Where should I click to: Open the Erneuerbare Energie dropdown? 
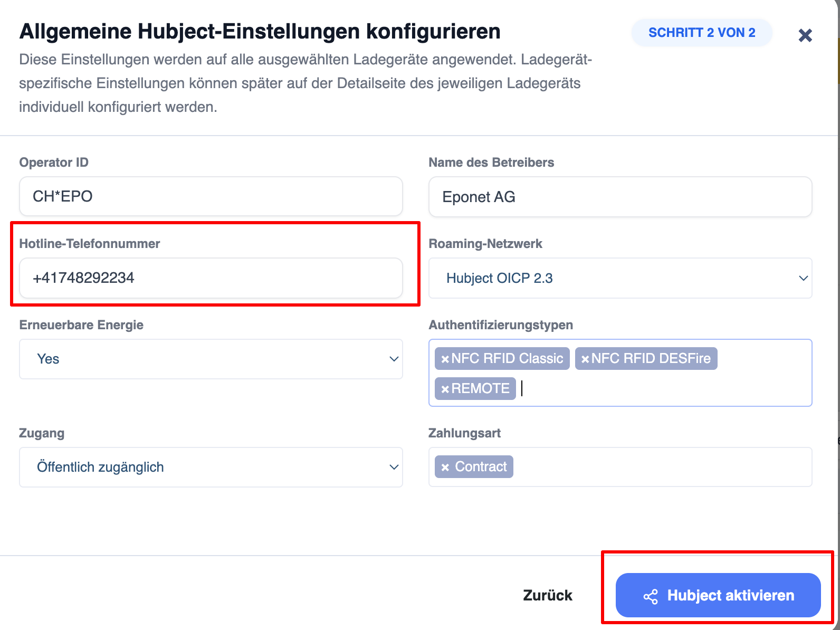pyautogui.click(x=211, y=359)
